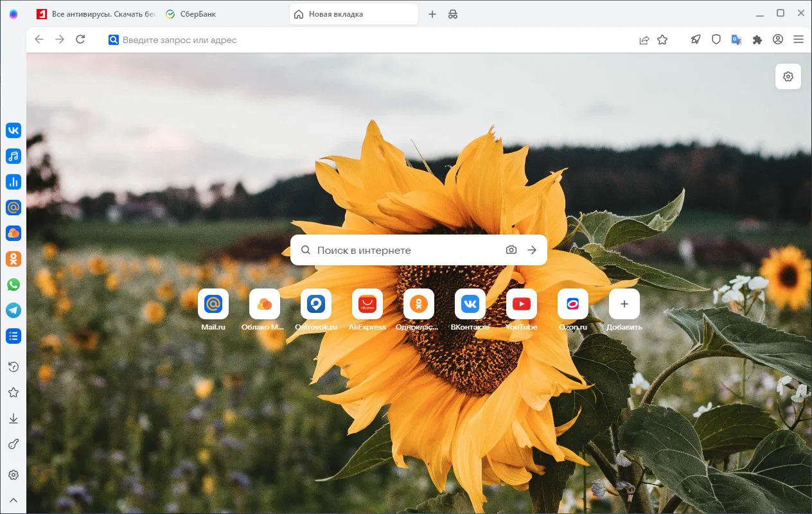Open the Mail @ icon in sidebar

coord(13,208)
